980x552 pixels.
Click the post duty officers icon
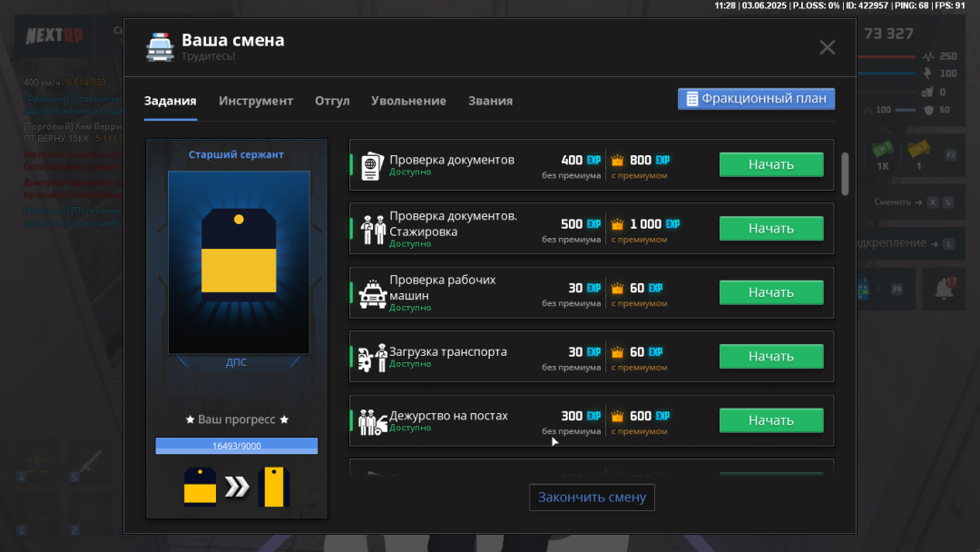click(372, 422)
